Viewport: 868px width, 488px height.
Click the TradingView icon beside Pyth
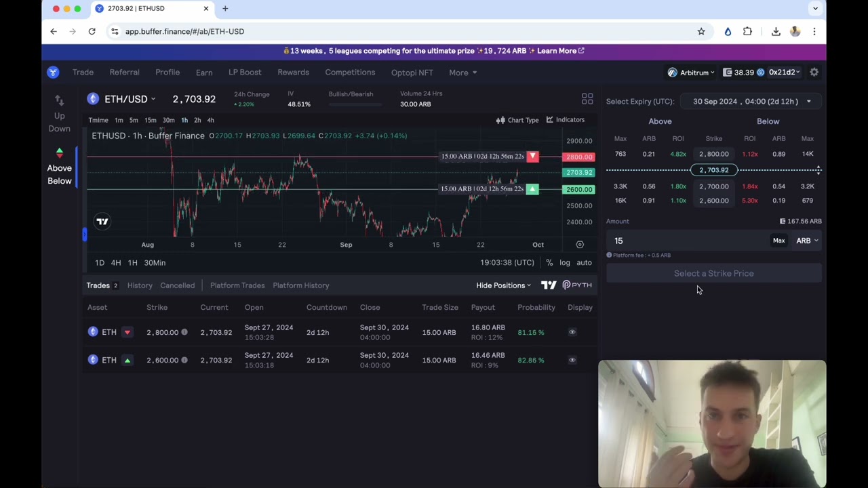(549, 285)
